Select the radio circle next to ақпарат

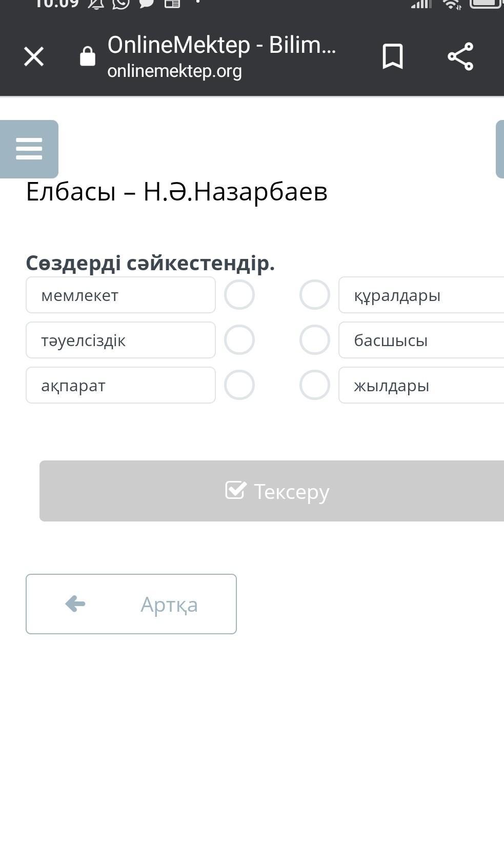click(239, 385)
